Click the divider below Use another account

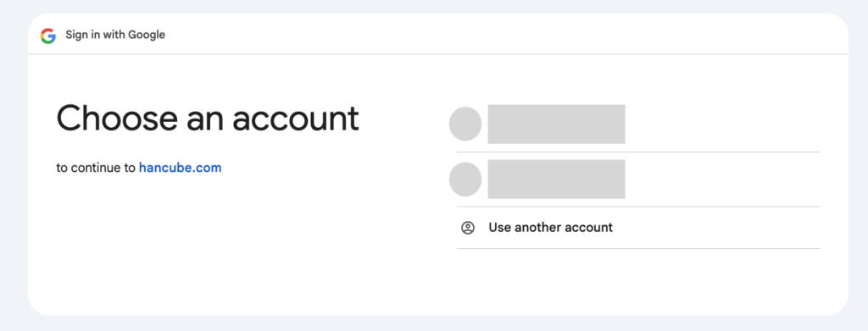tap(638, 249)
